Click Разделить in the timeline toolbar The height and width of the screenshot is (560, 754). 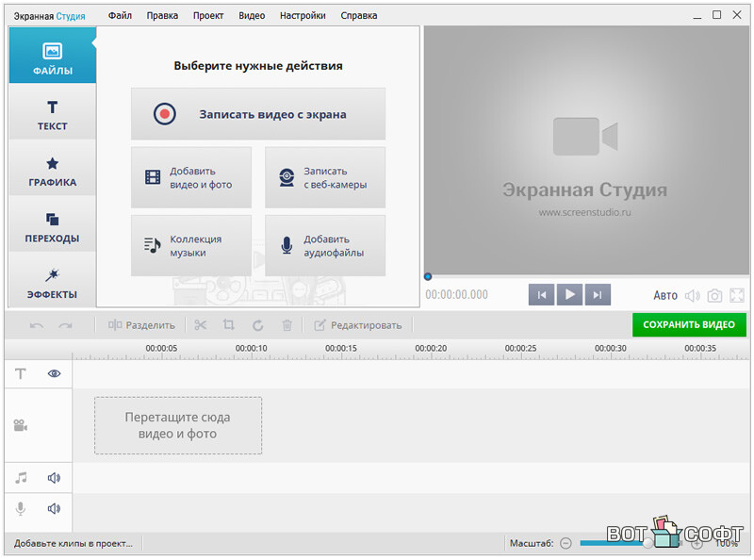(x=141, y=325)
